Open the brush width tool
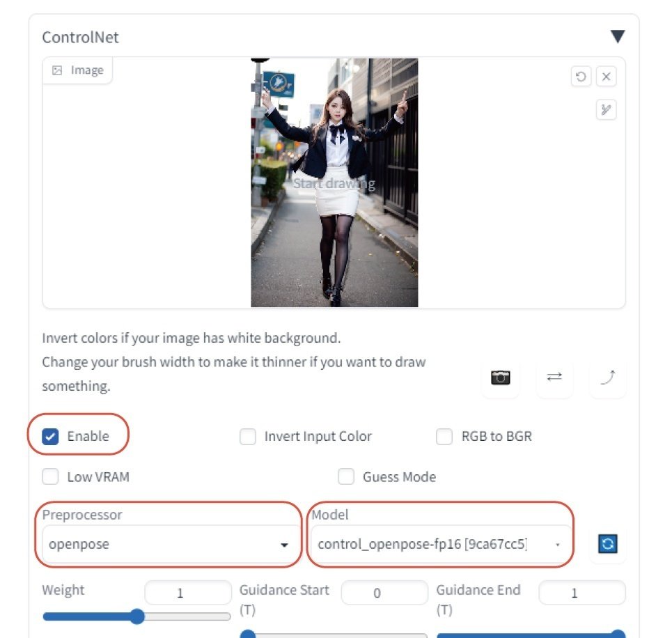The width and height of the screenshot is (672, 638). click(x=606, y=110)
